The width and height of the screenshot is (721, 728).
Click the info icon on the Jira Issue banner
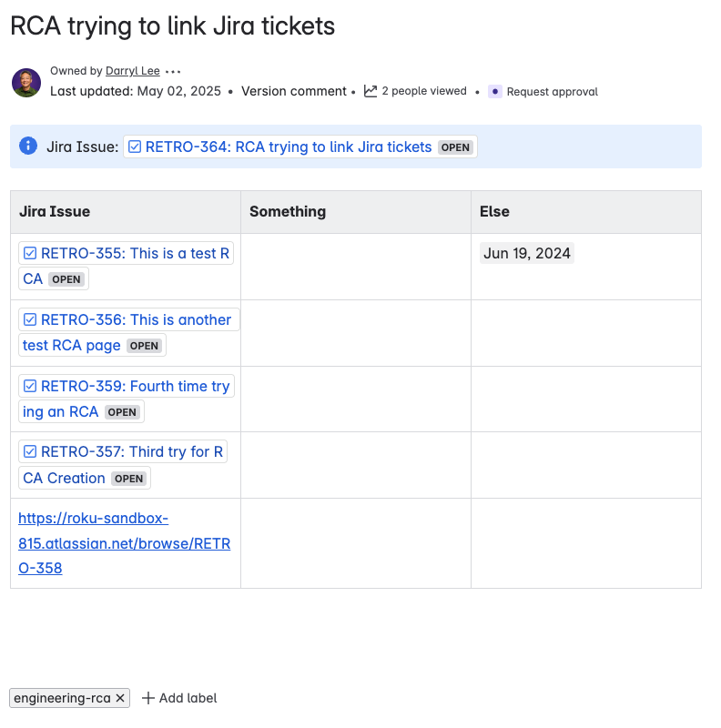[26, 146]
